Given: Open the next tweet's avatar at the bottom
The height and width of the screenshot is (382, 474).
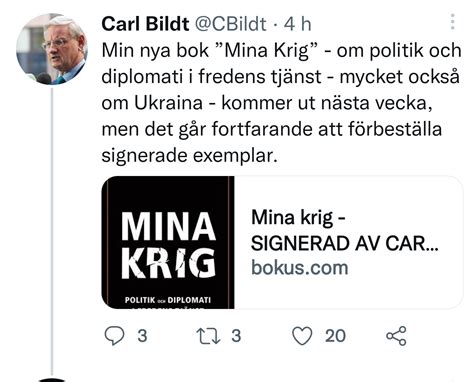Looking at the screenshot, I should [52, 380].
